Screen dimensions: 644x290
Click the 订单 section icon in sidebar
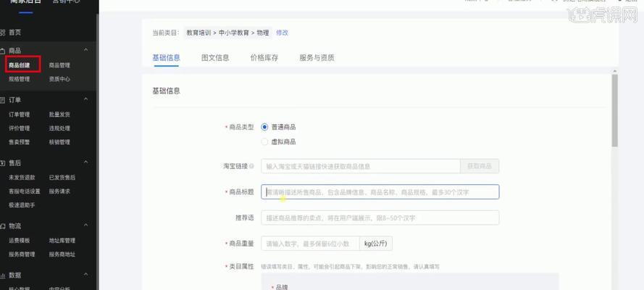[3, 100]
